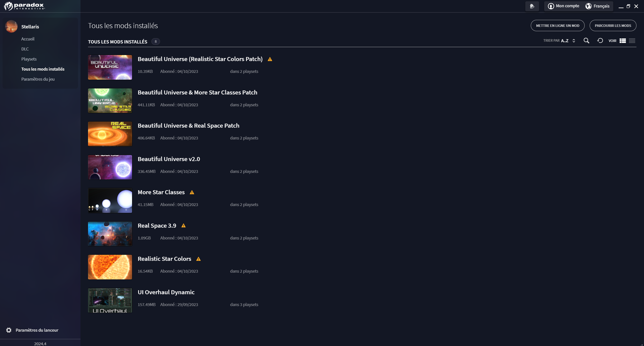The width and height of the screenshot is (644, 346).
Task: Click warning icon beside Realistic Star Colors
Action: 198,259
